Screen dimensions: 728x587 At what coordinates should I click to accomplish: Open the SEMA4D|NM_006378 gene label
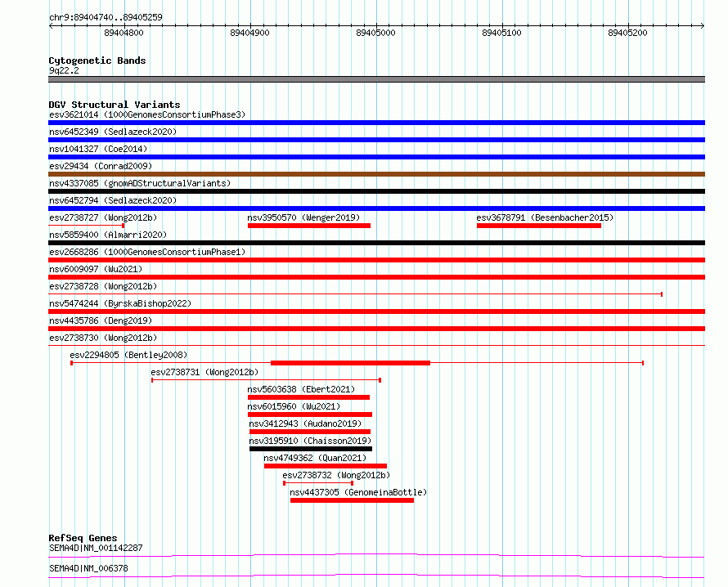click(x=88, y=568)
